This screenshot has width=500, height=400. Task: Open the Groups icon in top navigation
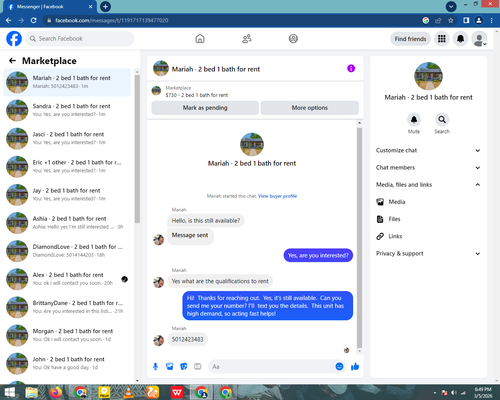(x=293, y=39)
